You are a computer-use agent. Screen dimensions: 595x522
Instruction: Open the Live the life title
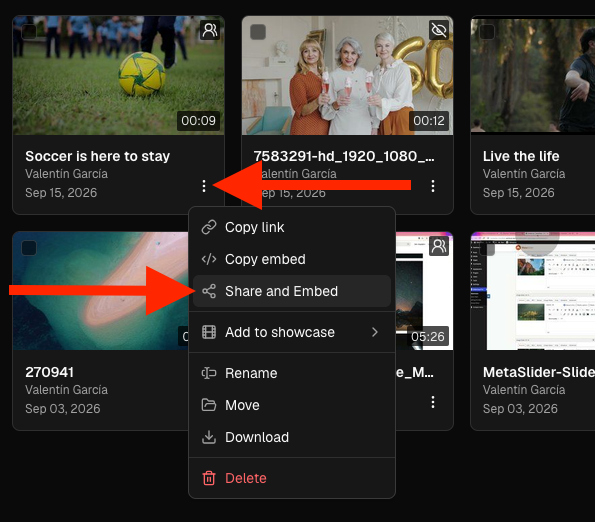[521, 156]
